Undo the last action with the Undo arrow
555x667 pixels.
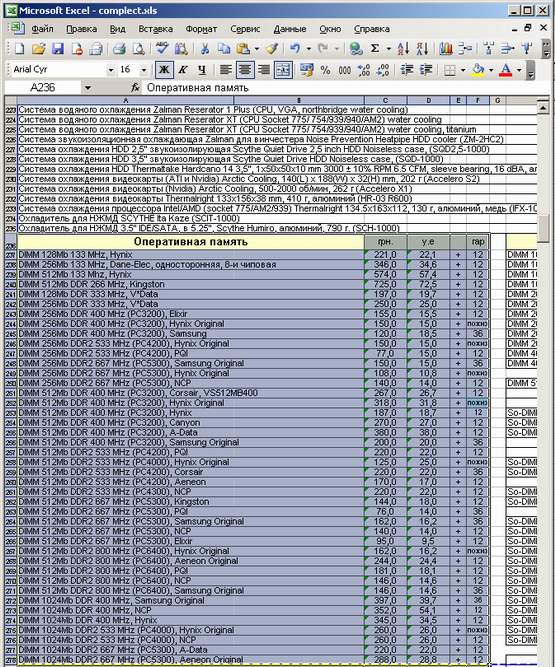(295, 49)
